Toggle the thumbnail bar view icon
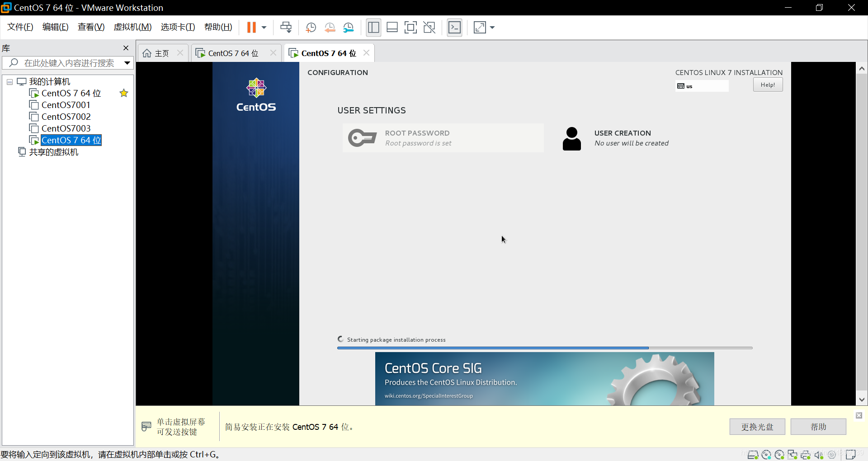Image resolution: width=868 pixels, height=461 pixels. click(x=392, y=28)
